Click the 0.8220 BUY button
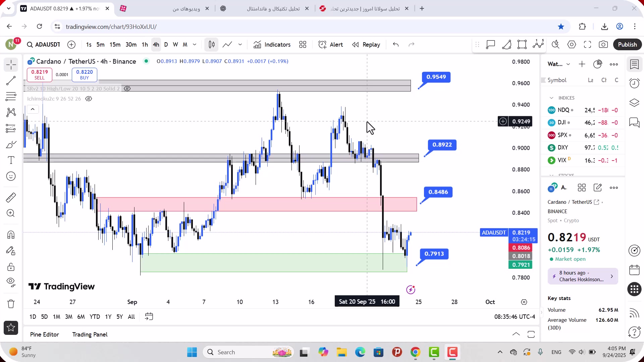This screenshot has height=362, width=644. click(85, 75)
